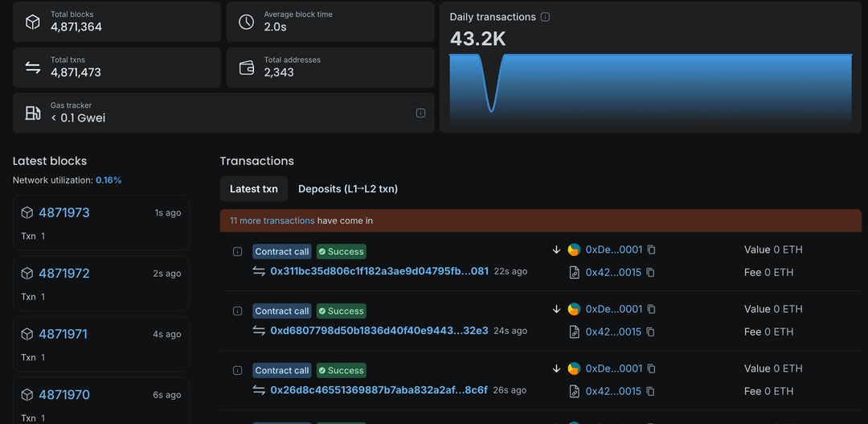Click the Gas tracker info icon
This screenshot has width=868, height=424.
click(420, 113)
